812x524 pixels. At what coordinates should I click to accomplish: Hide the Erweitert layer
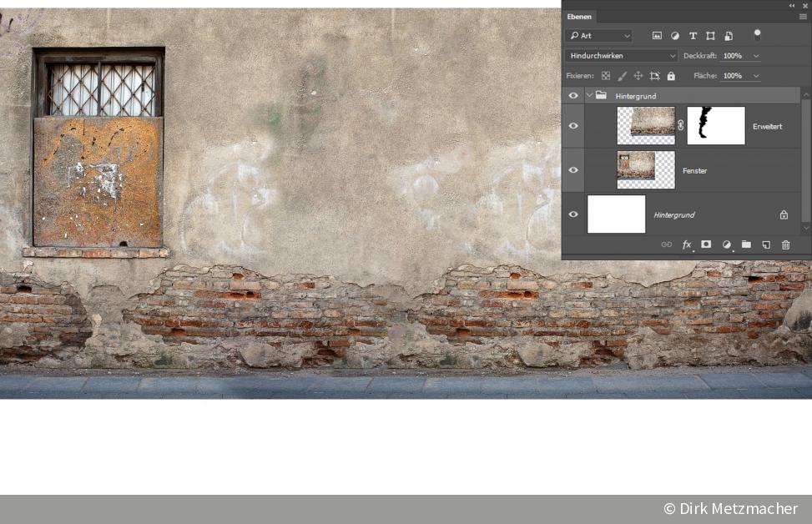click(573, 126)
